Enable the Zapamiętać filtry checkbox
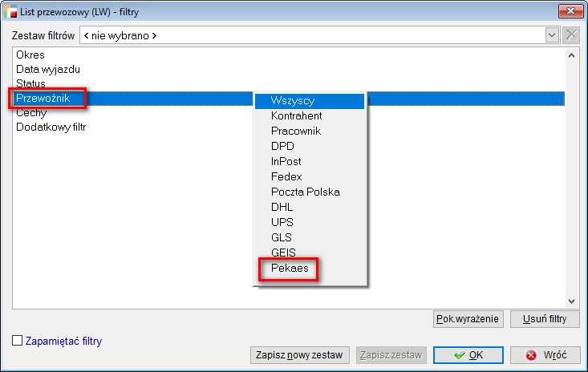Image resolution: width=588 pixels, height=372 pixels. coord(18,341)
